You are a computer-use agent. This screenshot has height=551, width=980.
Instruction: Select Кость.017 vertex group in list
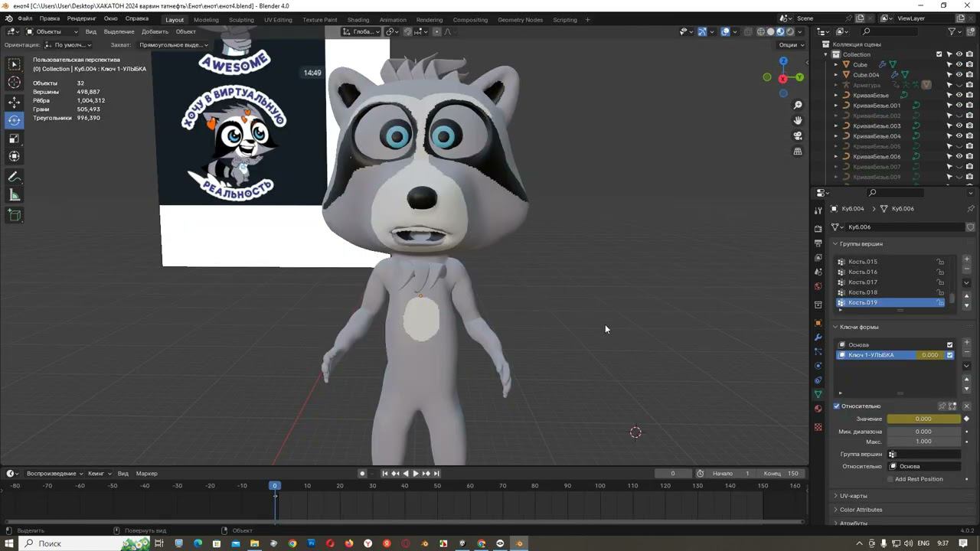(x=863, y=282)
